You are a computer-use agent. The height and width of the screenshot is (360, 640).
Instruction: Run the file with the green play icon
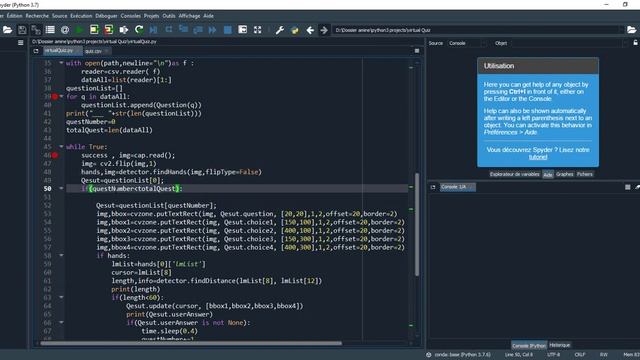79,30
